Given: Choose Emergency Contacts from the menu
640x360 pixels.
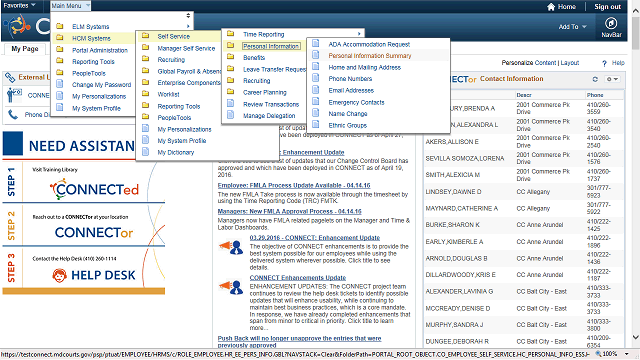Looking at the screenshot, I should [356, 102].
